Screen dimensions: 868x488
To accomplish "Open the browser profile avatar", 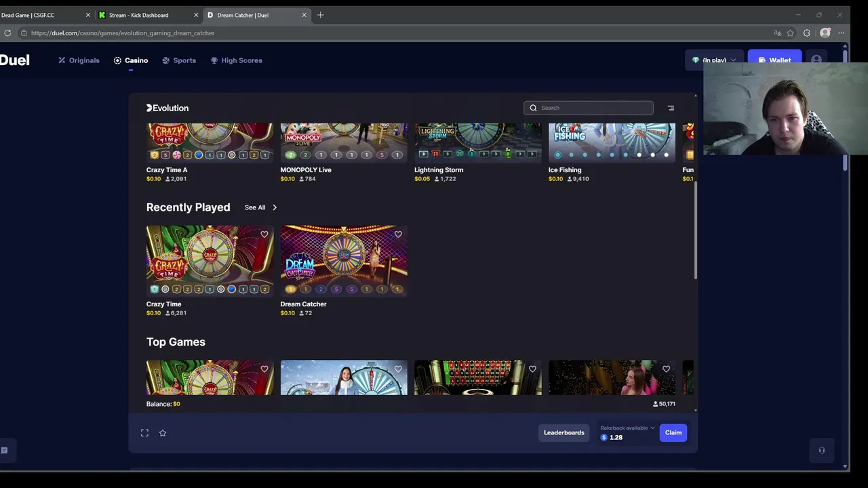I will point(825,33).
